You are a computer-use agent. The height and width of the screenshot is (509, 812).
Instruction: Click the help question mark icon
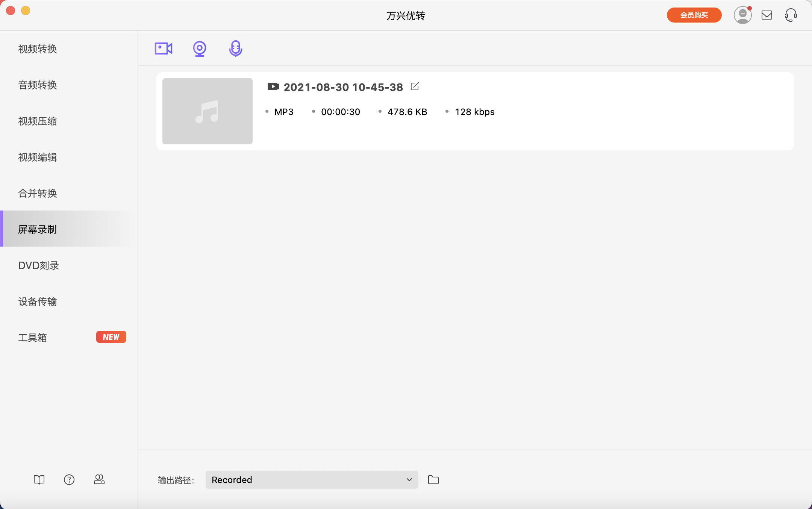69,480
